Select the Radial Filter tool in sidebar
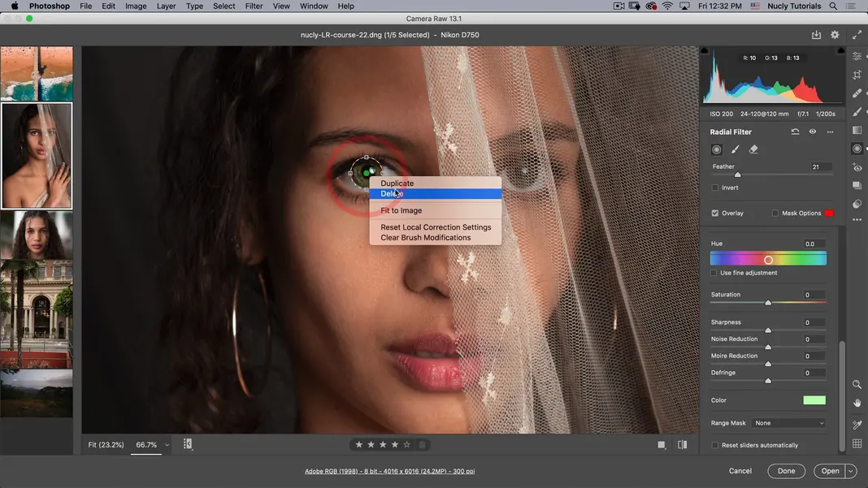This screenshot has height=488, width=868. pos(857,149)
